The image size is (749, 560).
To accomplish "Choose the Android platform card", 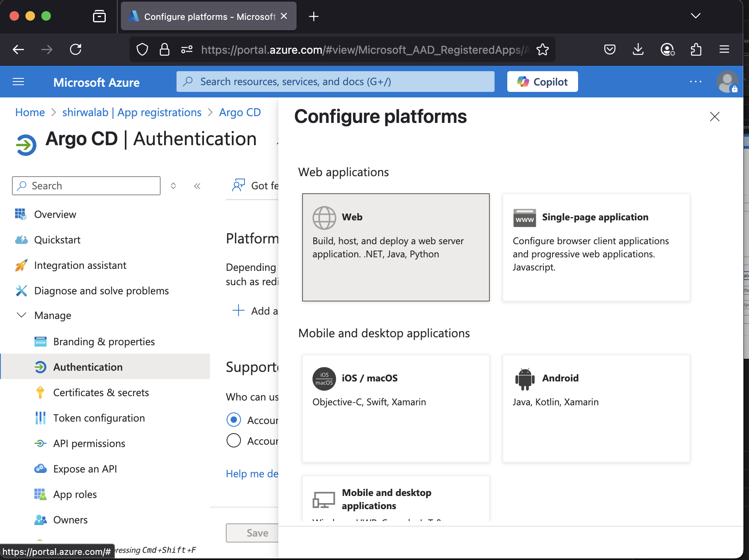I will (x=596, y=408).
